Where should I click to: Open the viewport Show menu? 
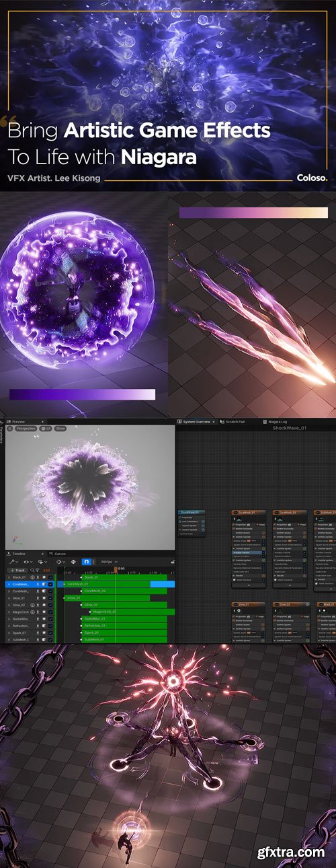tap(60, 428)
